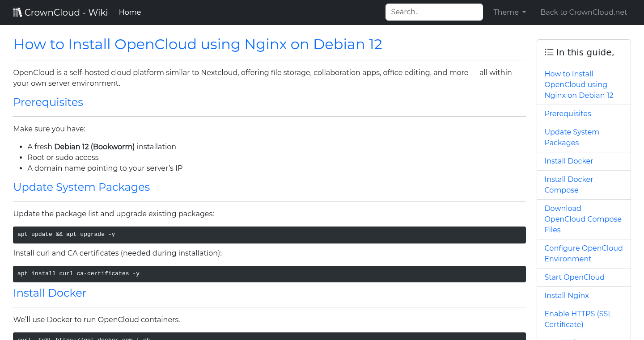The width and height of the screenshot is (644, 340).
Task: Select the Start OpenCloud sidebar entry
Action: pyautogui.click(x=574, y=277)
